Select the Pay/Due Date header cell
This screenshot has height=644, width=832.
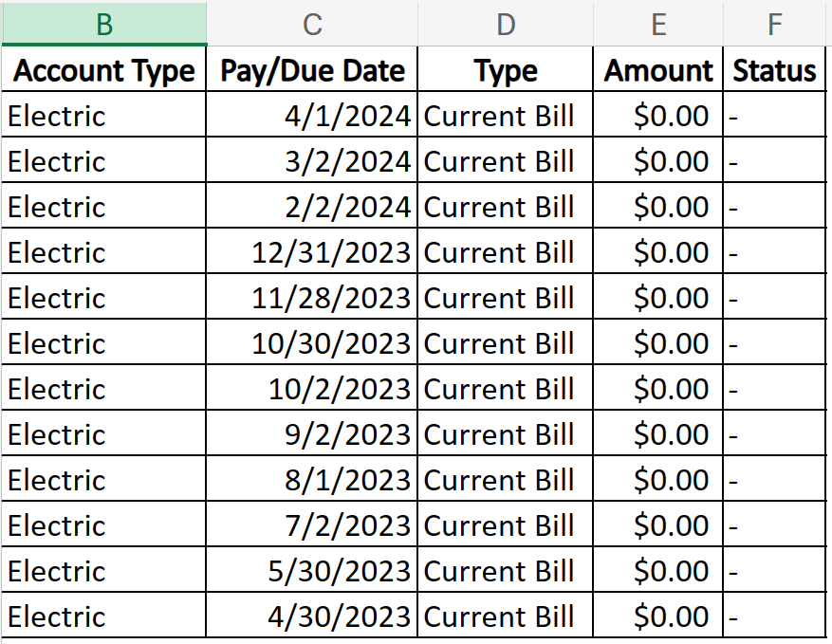(x=312, y=70)
